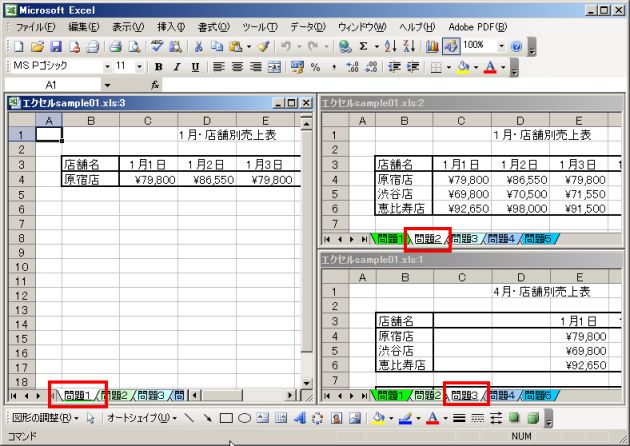Click the Open file folder icon

coord(37,47)
